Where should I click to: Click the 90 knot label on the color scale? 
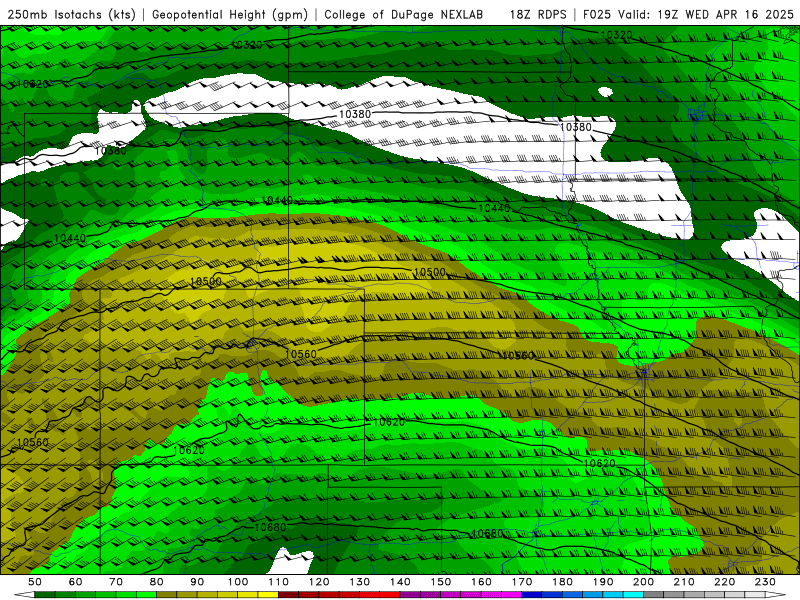(x=197, y=582)
